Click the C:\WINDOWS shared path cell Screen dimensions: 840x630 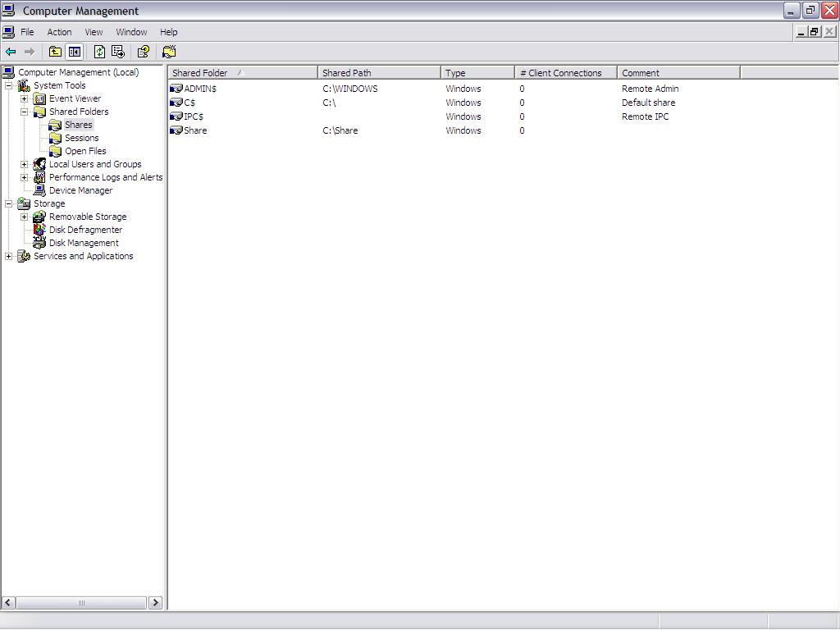(x=349, y=89)
